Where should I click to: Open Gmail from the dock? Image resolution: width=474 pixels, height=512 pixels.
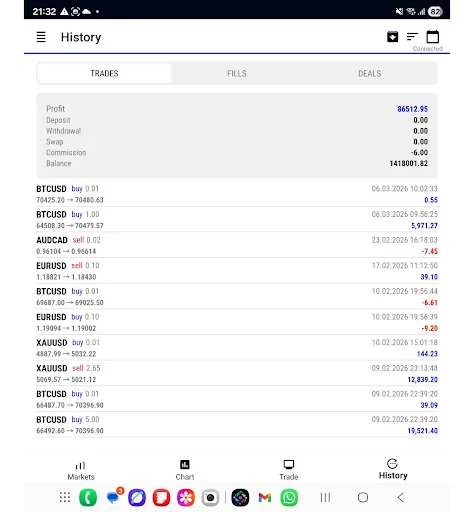tap(265, 498)
